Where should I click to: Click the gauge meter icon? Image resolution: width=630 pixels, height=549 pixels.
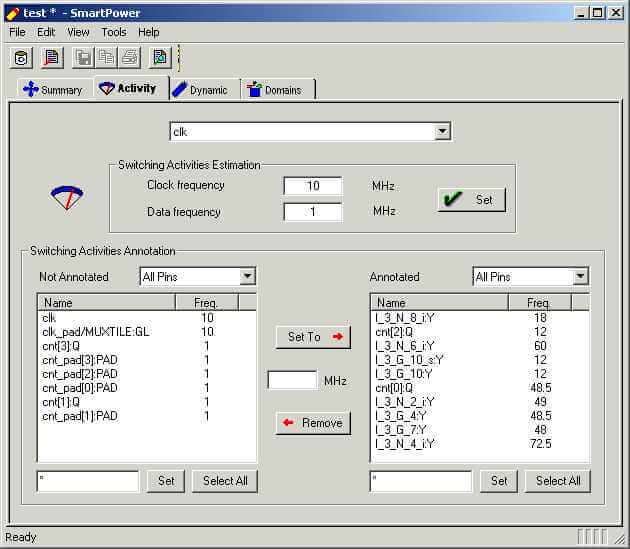[x=67, y=197]
